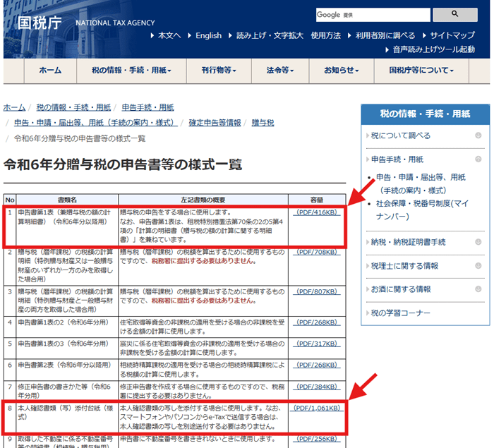Open the PDF/384KB link
This screenshot has height=448, width=494.
317,387
